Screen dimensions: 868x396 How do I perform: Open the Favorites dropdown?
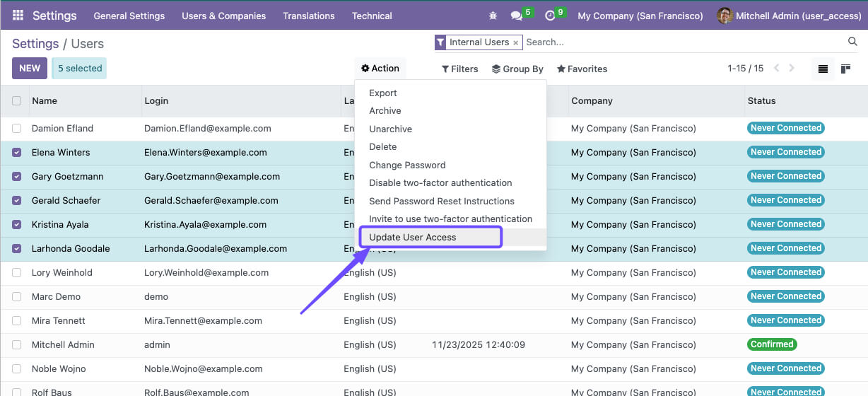(582, 69)
